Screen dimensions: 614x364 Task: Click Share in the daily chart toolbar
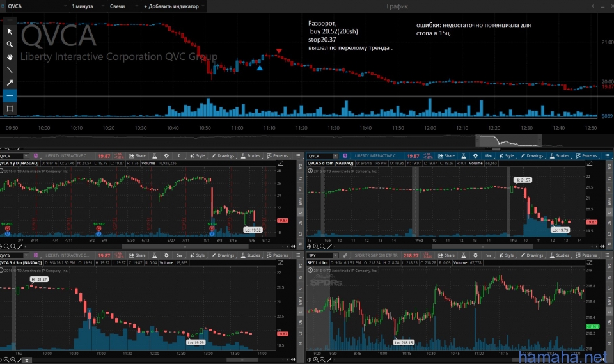138,156
